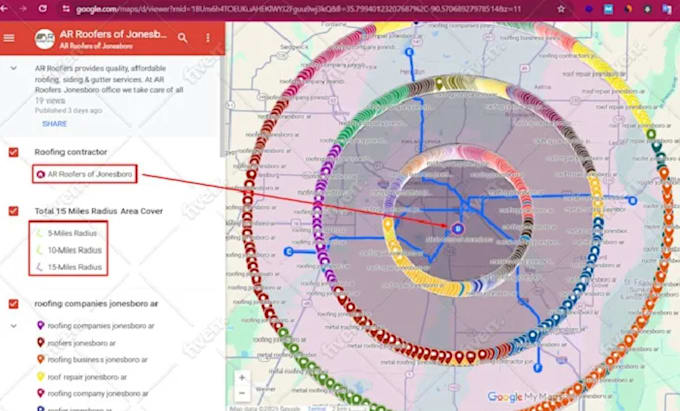Click the yellow pin for roof repair jonesboro ar
Screen dimensions: 680x411
(40, 376)
